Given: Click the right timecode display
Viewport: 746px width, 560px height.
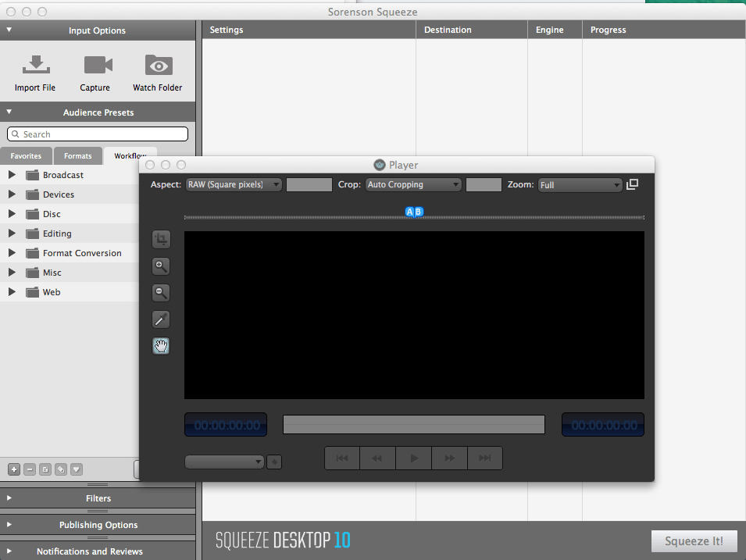Looking at the screenshot, I should (x=603, y=424).
